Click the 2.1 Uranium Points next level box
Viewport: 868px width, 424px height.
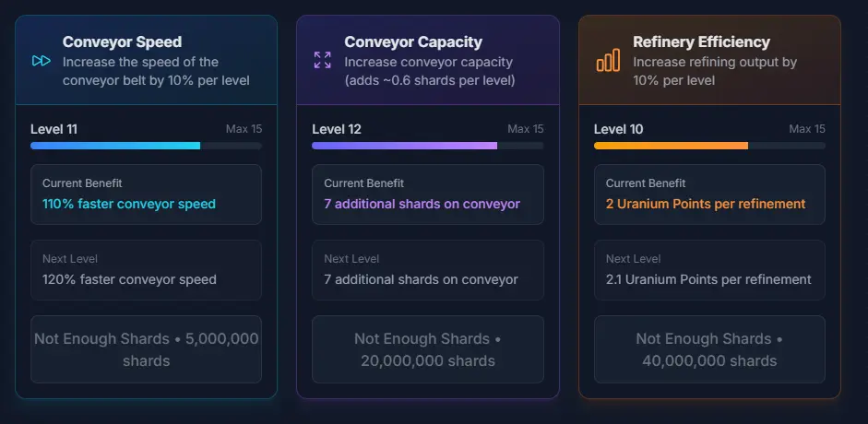709,270
